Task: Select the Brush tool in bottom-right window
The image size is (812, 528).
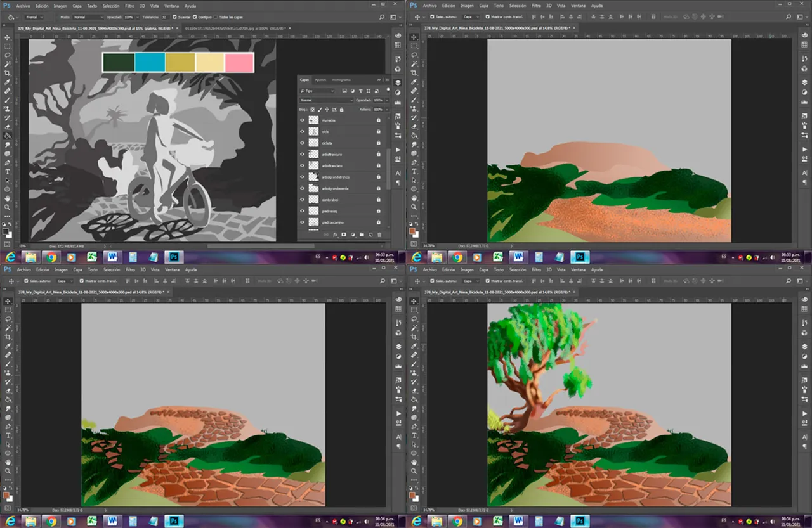Action: click(414, 363)
